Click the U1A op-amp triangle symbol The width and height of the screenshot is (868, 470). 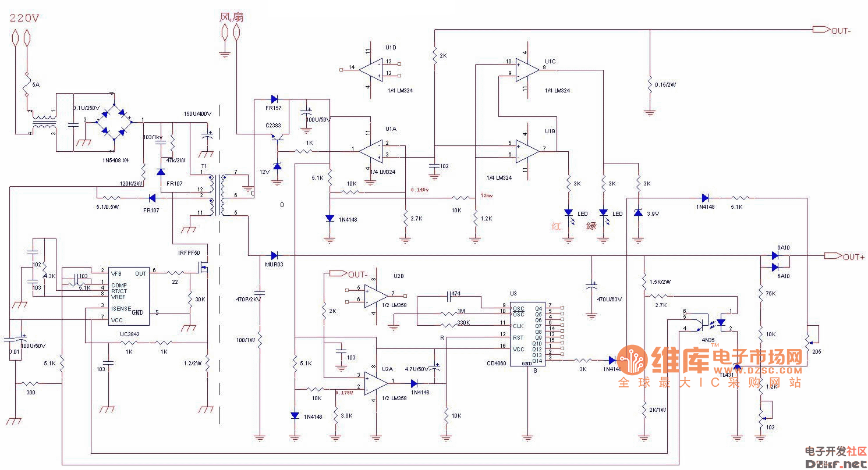[370, 150]
